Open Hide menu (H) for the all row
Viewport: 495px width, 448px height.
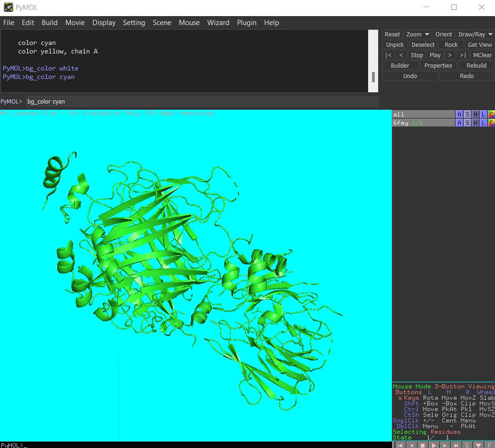coord(475,114)
